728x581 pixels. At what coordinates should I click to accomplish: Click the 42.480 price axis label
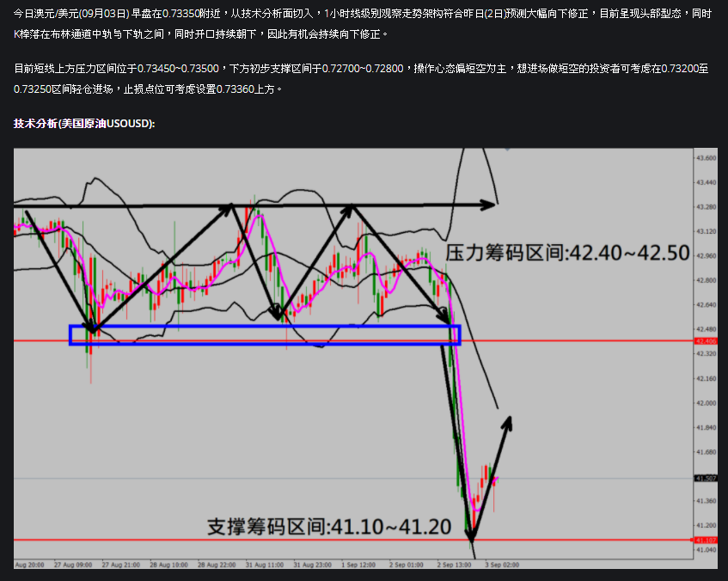click(706, 329)
